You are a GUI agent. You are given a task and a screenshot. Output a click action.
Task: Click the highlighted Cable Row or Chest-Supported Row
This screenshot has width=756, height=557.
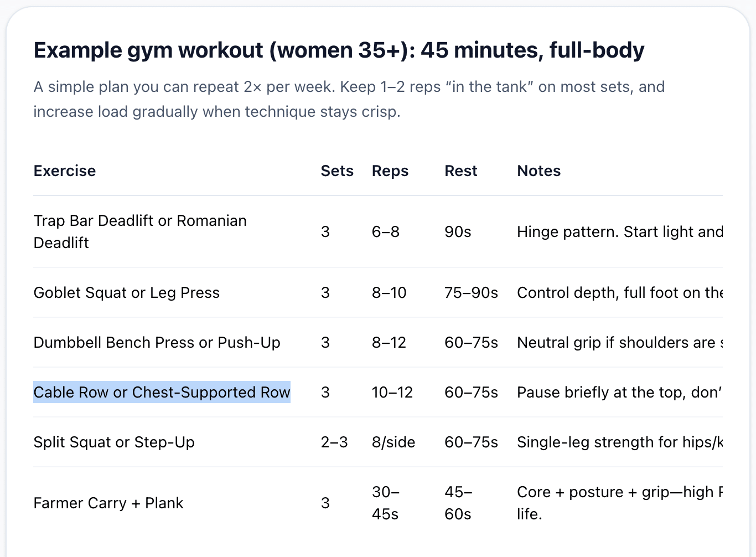[x=162, y=392]
